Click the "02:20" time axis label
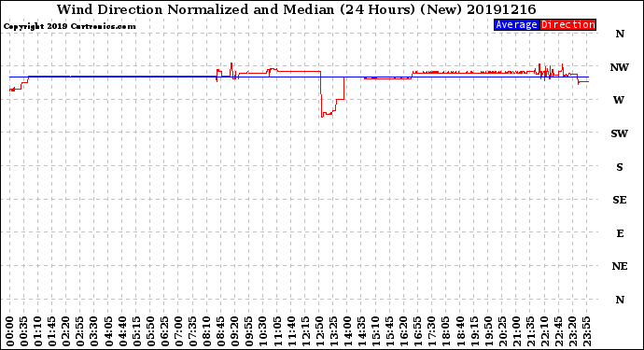The width and height of the screenshot is (644, 350). click(66, 331)
